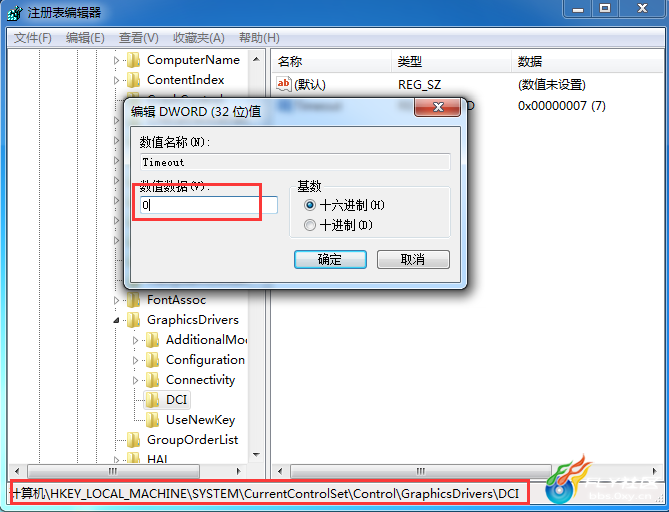Select the 十进制 (decimal) radio button

point(310,225)
